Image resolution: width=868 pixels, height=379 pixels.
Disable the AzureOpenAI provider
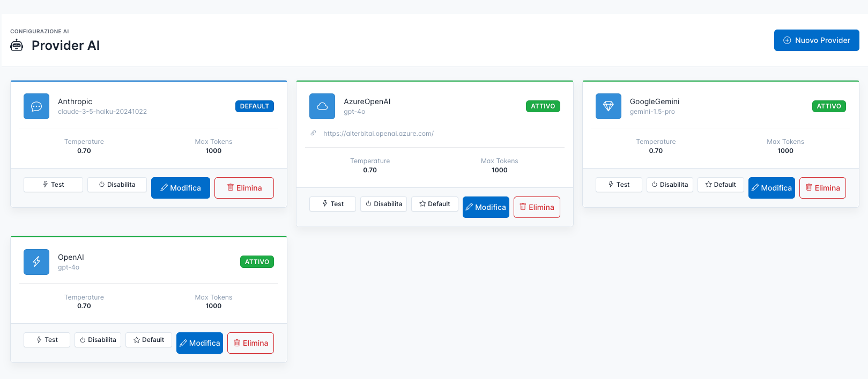383,204
